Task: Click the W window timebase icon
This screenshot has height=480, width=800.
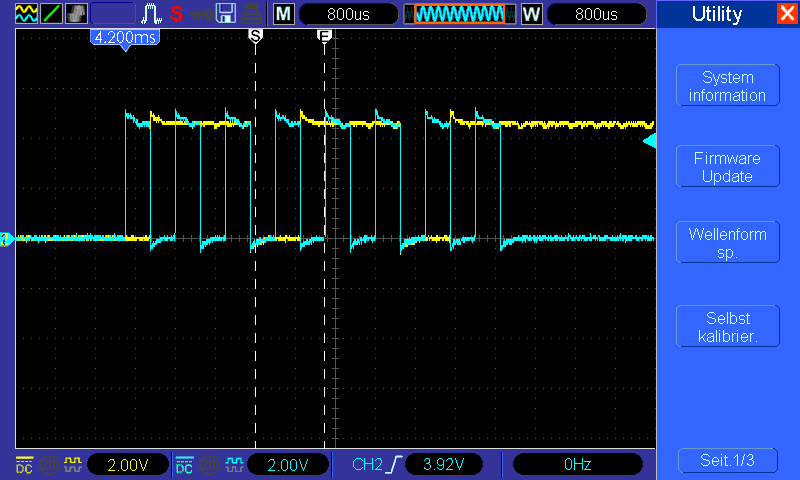Action: (531, 14)
